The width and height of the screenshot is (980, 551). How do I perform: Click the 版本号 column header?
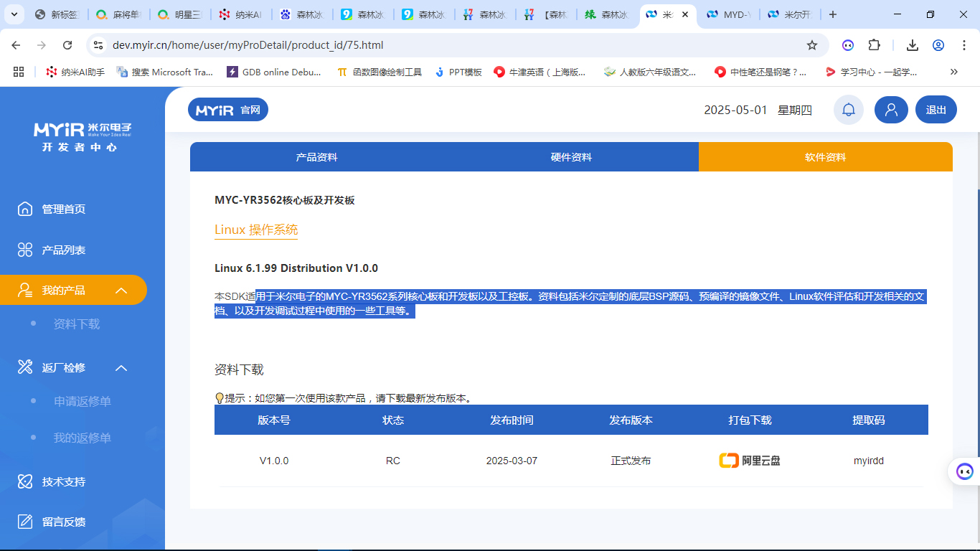tap(274, 420)
